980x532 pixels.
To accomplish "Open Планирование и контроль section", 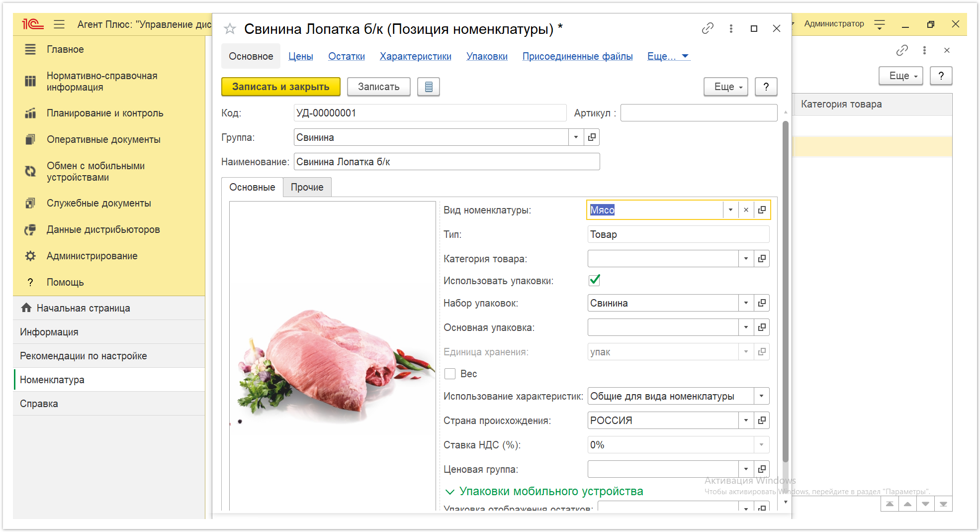I will click(105, 113).
